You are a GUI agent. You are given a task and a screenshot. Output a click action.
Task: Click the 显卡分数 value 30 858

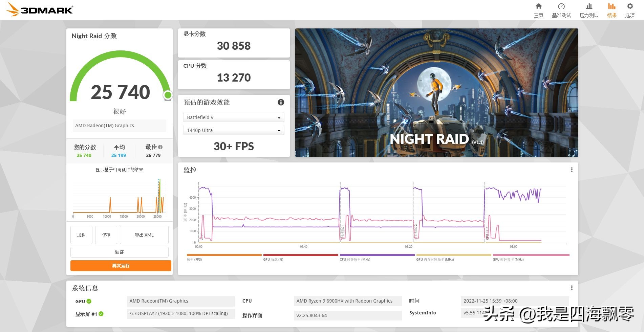click(x=234, y=46)
